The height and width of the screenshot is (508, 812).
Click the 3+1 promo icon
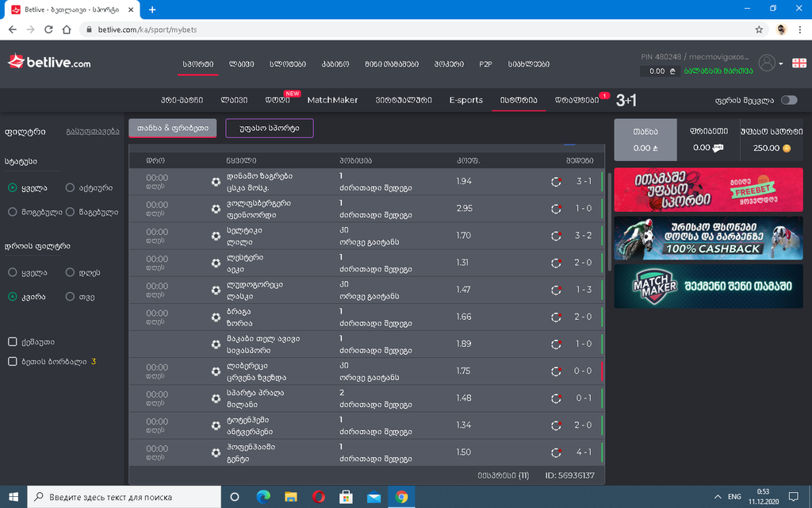626,100
